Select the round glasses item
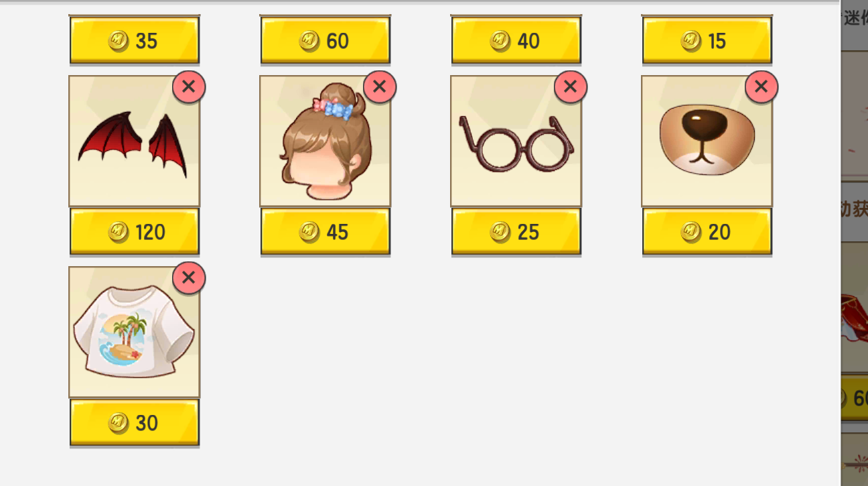Image resolution: width=868 pixels, height=486 pixels. (516, 141)
